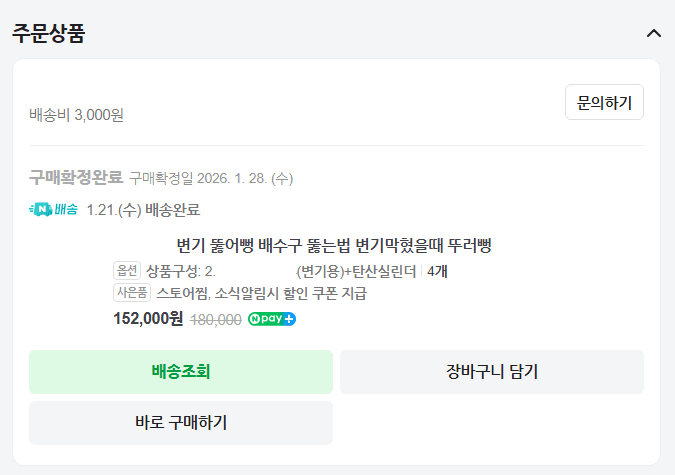Viewport: 675px width, 475px height.
Task: Click the 주문상품 section heading
Action: [48, 33]
